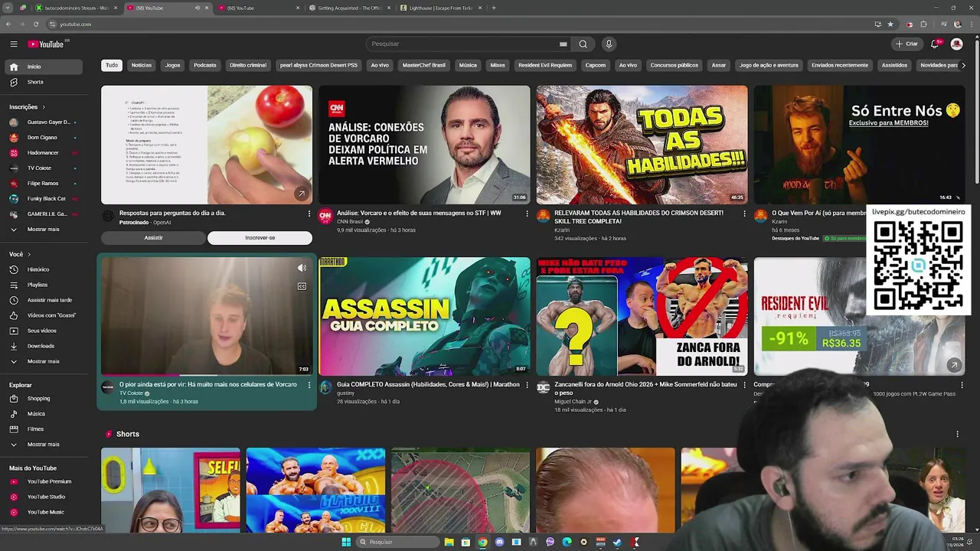The image size is (980, 551).
Task: Open options menu for Assassin Marathon guide video
Action: coord(527,385)
